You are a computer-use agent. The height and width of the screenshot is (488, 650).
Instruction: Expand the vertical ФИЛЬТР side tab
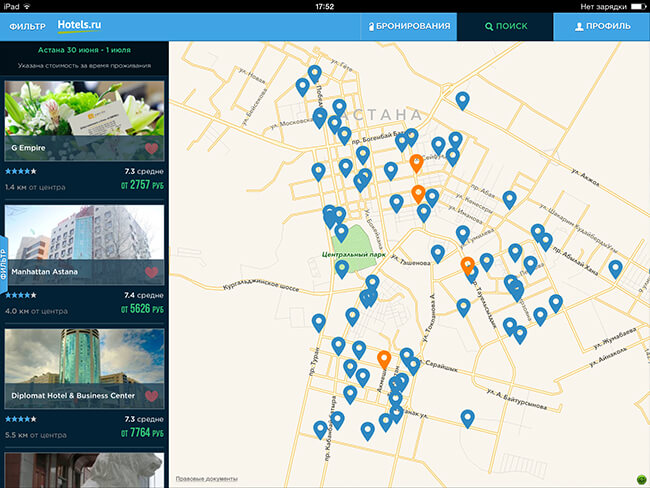pos(4,265)
